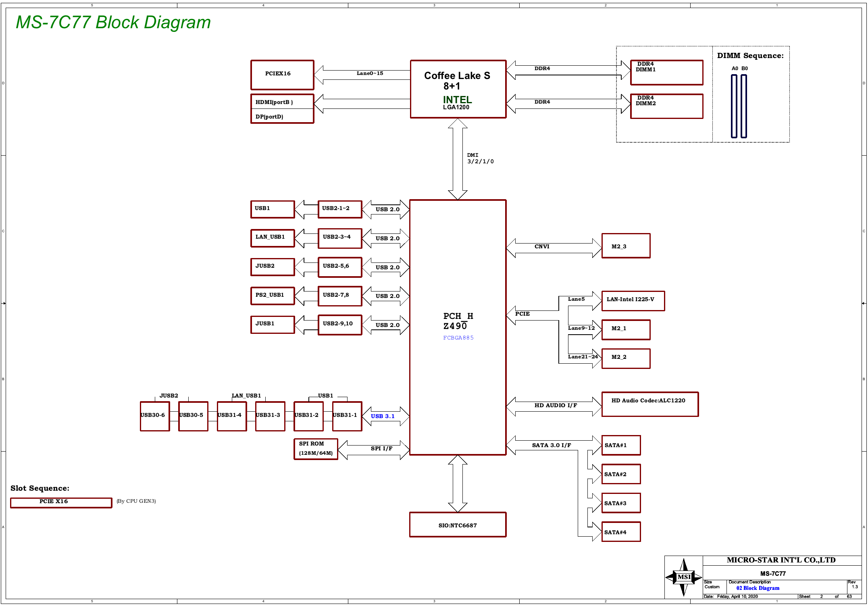Click the MICRO-STAR INT'L CO.,LTD text
The image size is (868, 606).
tap(781, 560)
